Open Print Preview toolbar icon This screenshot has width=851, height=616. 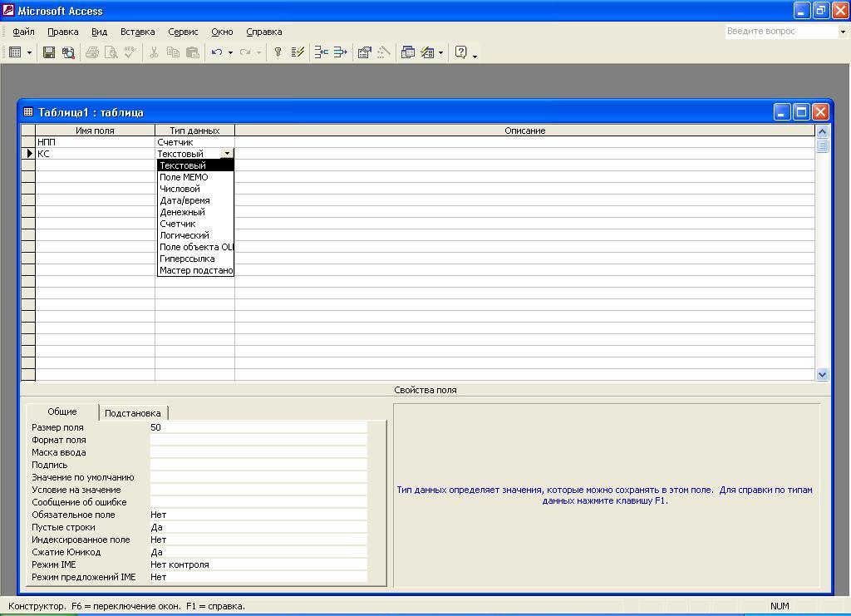[x=111, y=52]
